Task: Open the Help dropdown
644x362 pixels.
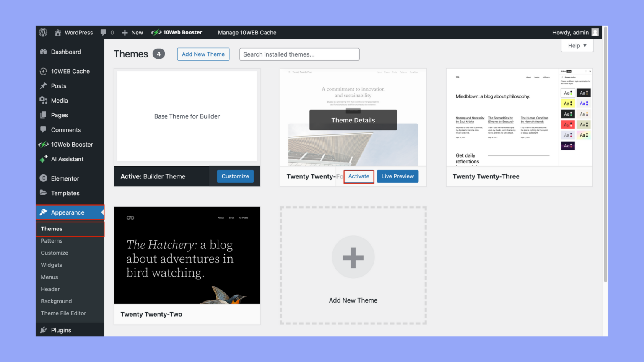Action: pyautogui.click(x=577, y=45)
